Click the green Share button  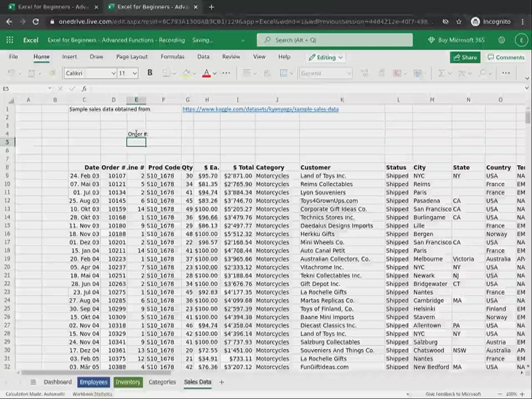pos(465,57)
